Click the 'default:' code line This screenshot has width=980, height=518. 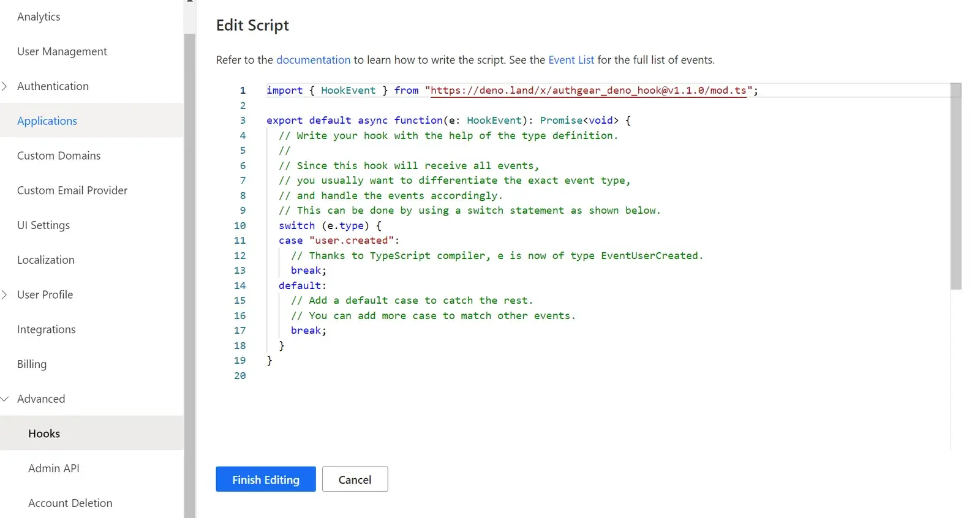(x=303, y=286)
